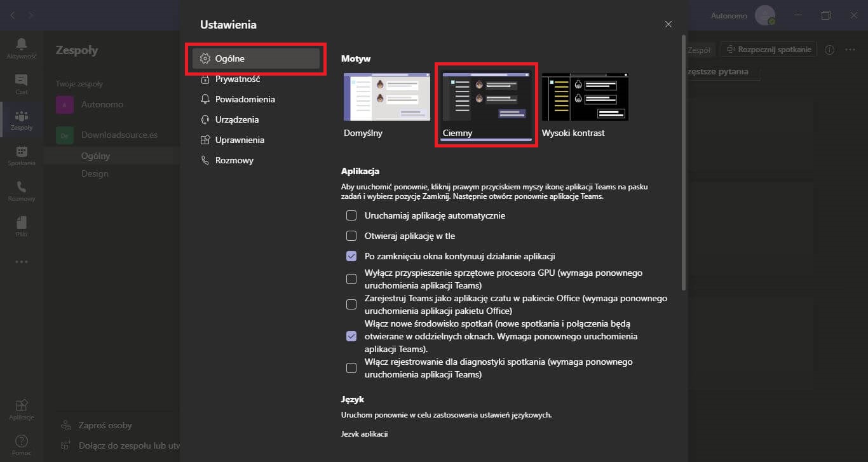The height and width of the screenshot is (462, 868).
Task: Open the Prywatność settings section
Action: click(x=256, y=79)
